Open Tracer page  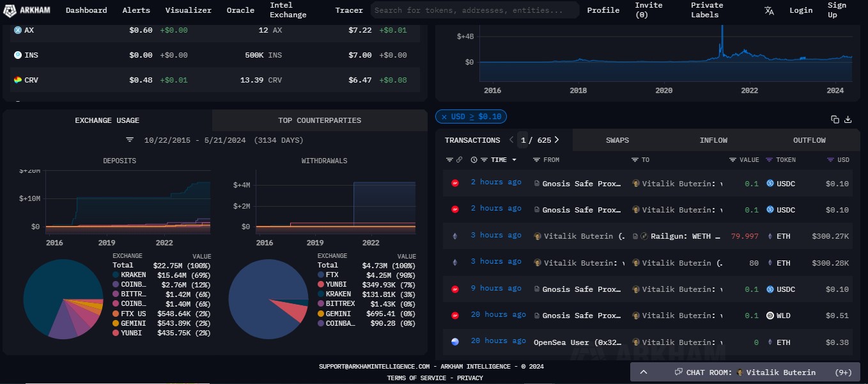pyautogui.click(x=349, y=10)
